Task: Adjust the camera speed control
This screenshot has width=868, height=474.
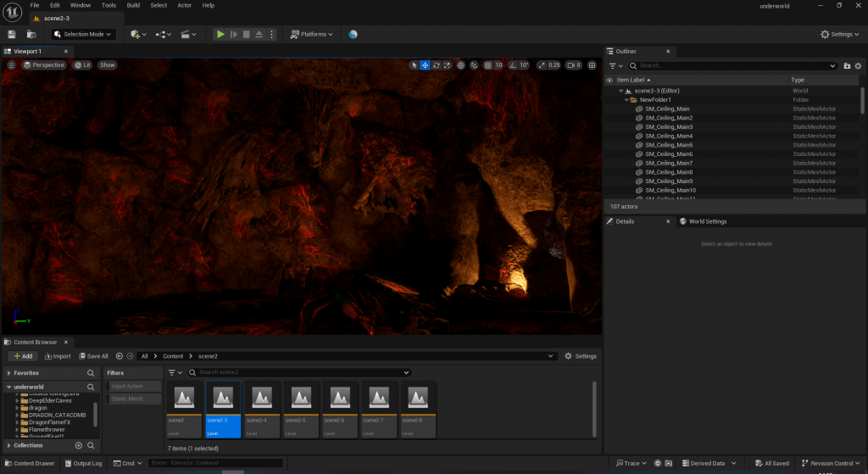Action: [x=575, y=65]
